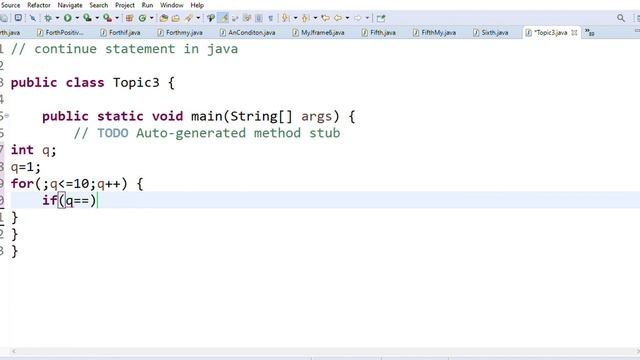Viewport: 640px width, 360px height.
Task: Open the Navigate menu
Action: tap(70, 5)
